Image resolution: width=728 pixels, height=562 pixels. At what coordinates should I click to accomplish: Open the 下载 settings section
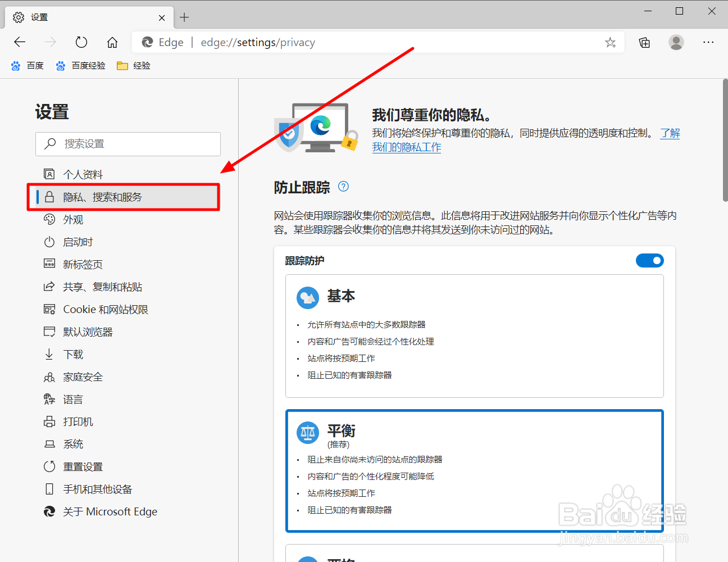74,354
